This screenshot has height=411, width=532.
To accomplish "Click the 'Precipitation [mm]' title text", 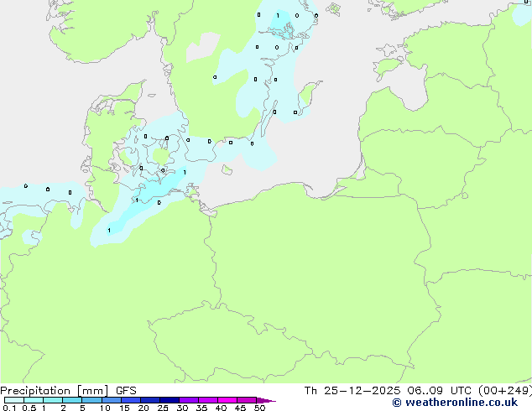I will pos(55,391).
